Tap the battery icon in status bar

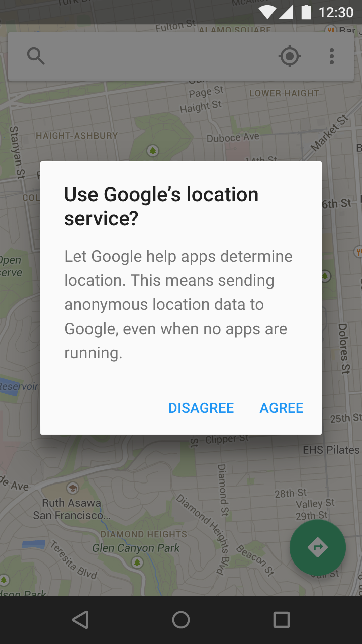coord(306,12)
